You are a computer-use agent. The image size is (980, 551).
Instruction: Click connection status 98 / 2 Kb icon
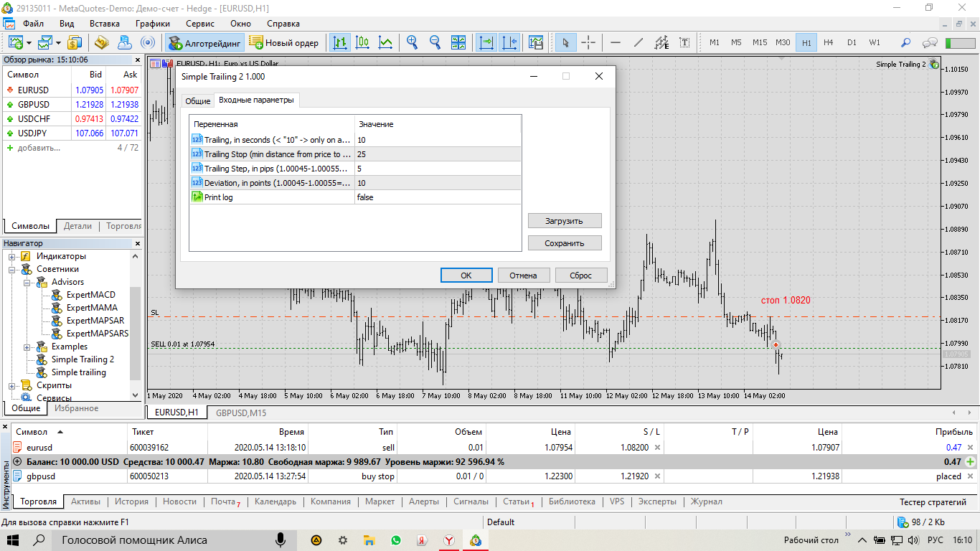point(903,522)
